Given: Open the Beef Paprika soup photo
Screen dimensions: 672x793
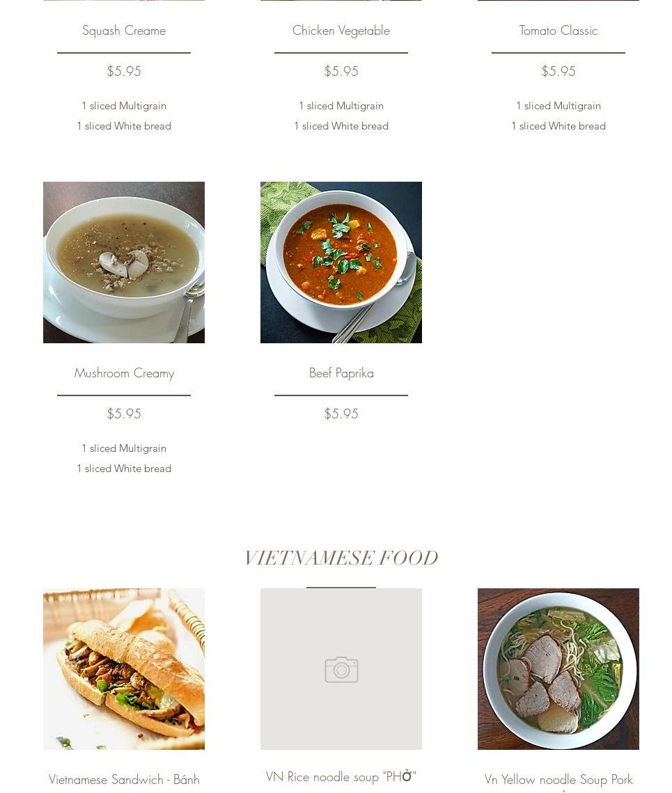Looking at the screenshot, I should click(341, 262).
